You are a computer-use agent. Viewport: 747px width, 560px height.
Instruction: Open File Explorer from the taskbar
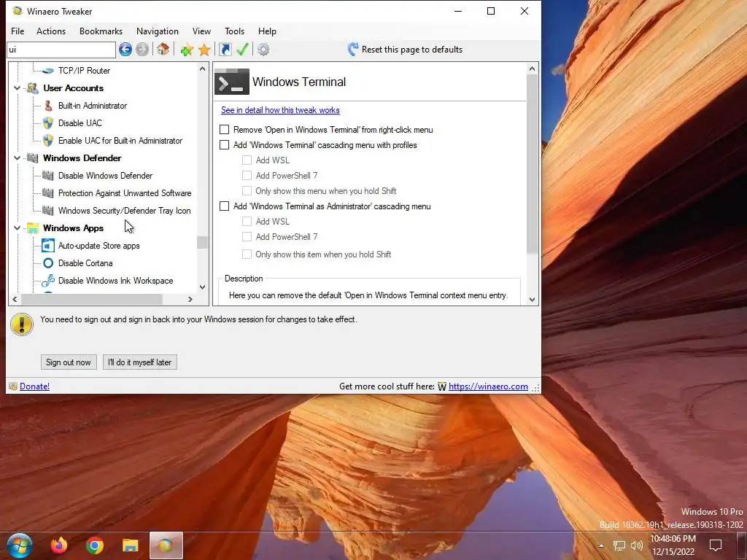click(x=130, y=545)
